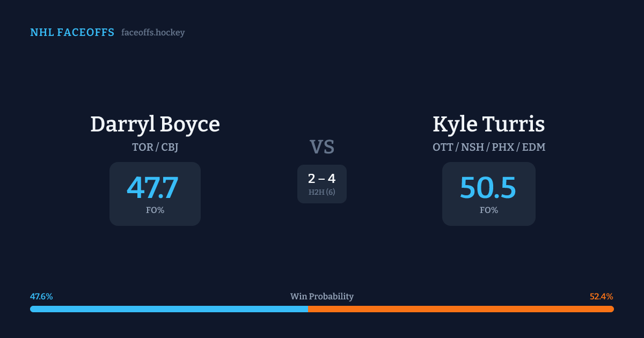The image size is (644, 338).
Task: Click the FO% label under 47.7
Action: click(155, 210)
